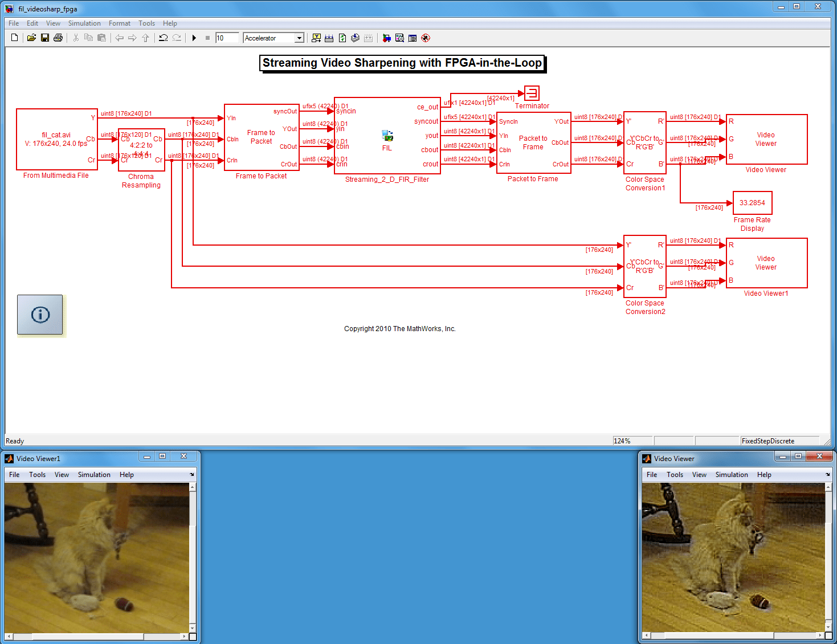Click the Redo toolbar icon
The width and height of the screenshot is (837, 644).
coord(177,38)
